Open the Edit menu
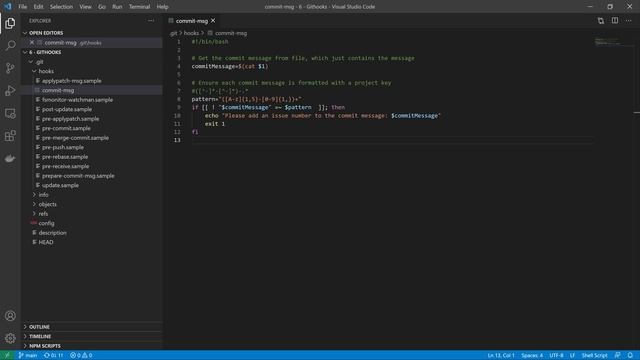640x360 pixels. tap(38, 7)
